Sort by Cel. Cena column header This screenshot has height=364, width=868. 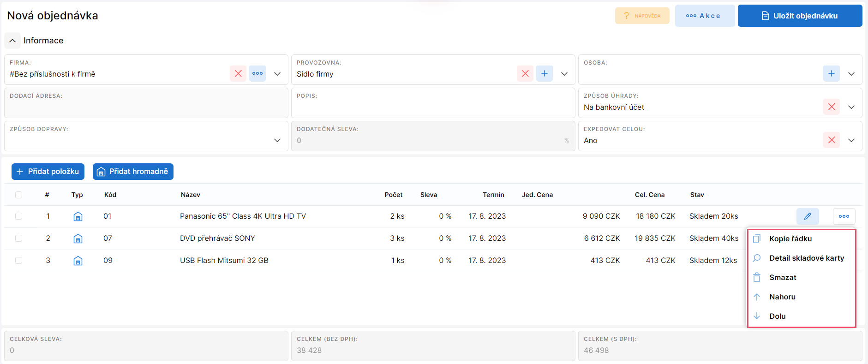[x=650, y=195]
